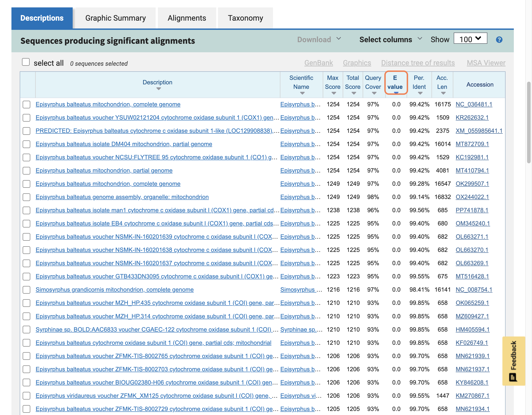
Task: Check the box for KM270867.1 row
Action: 26,396
